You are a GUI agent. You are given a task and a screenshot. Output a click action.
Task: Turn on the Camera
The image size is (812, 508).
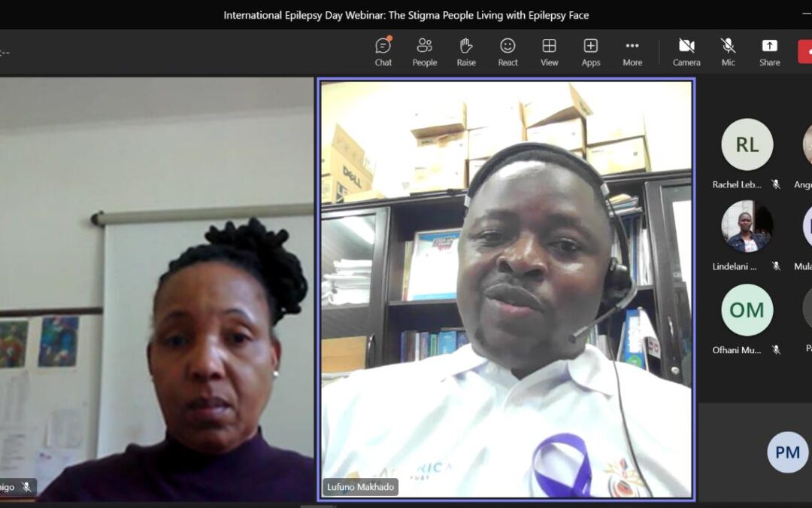point(686,53)
